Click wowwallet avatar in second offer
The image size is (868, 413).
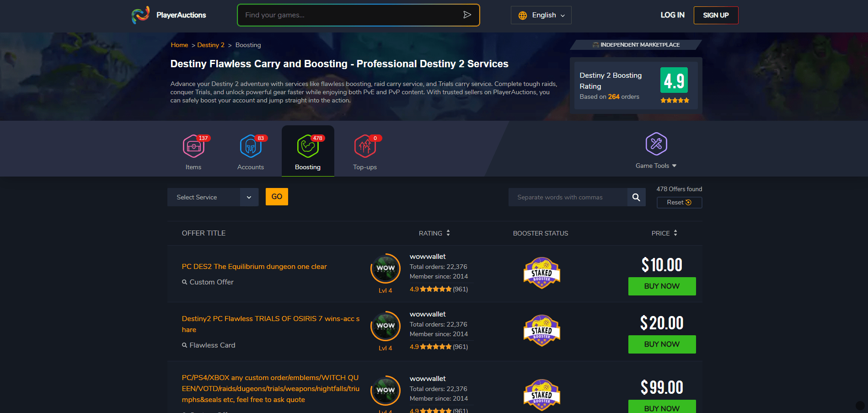[x=386, y=326]
